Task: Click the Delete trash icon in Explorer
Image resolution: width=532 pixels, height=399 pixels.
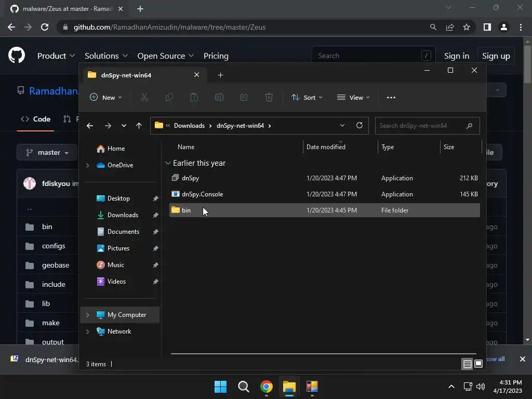Action: pyautogui.click(x=269, y=97)
